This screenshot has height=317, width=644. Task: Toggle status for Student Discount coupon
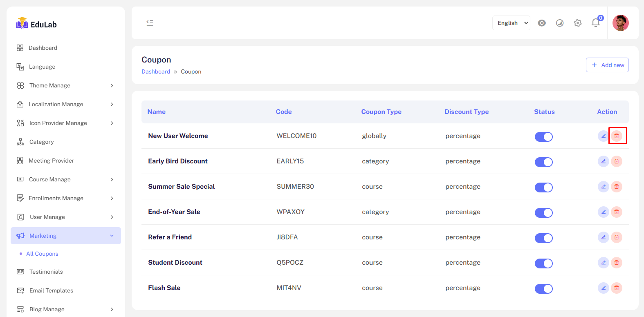[543, 263]
